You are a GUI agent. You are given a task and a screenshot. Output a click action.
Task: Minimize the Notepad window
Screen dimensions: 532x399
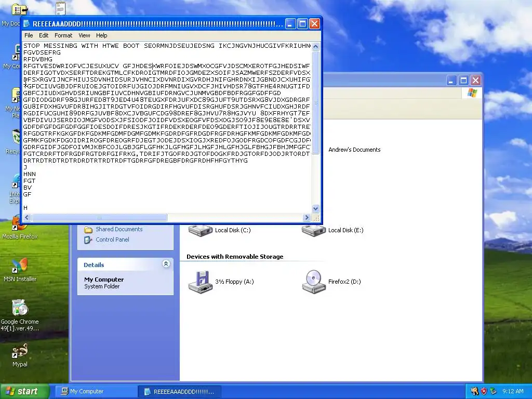click(x=290, y=24)
